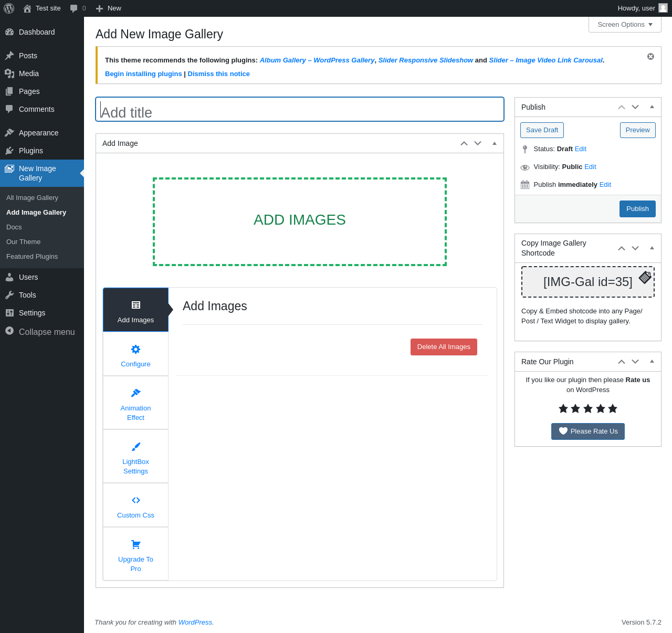Move Rate Our Plugin box up
The image size is (672, 633).
pyautogui.click(x=622, y=362)
